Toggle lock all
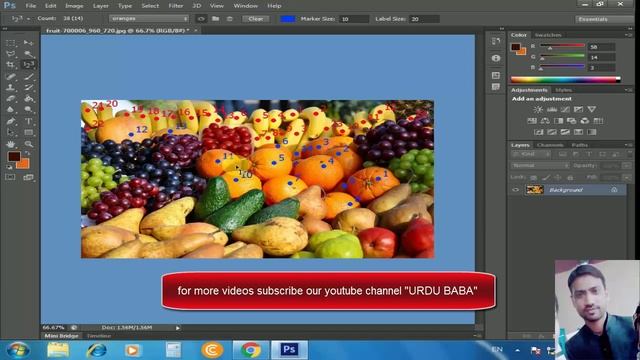 (x=570, y=178)
